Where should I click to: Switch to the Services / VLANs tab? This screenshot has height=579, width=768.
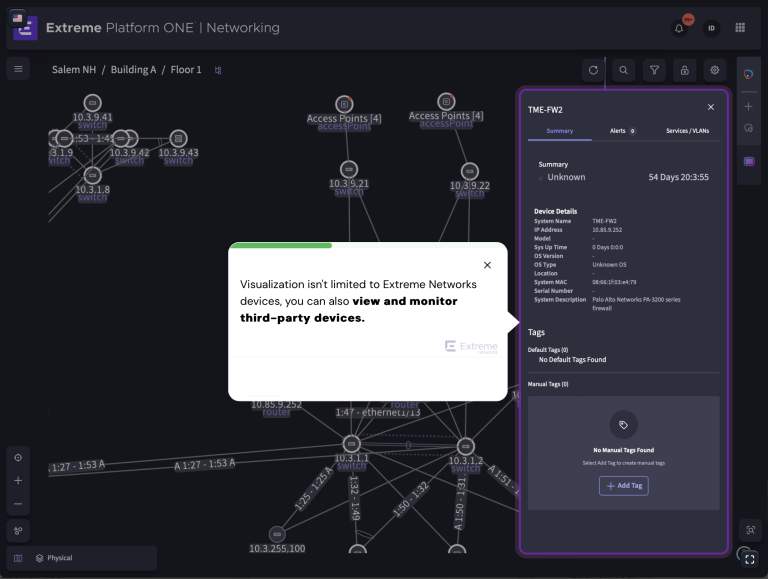687,131
